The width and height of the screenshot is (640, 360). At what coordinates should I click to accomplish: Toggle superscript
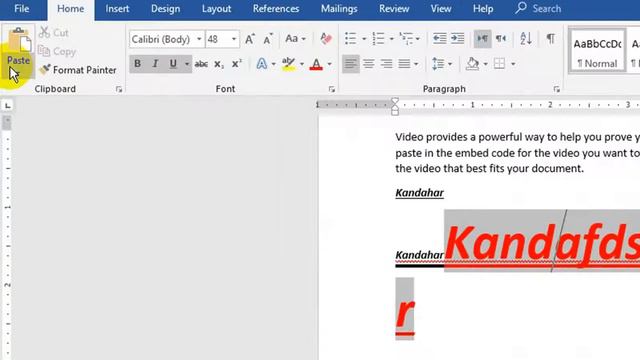tap(236, 64)
